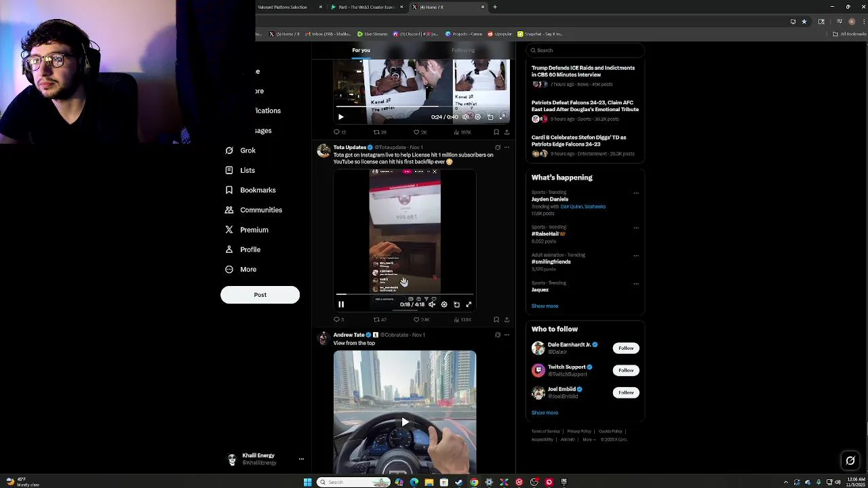Open Andrew Tate profile name
Viewport: 868px width, 488px height.
point(349,335)
